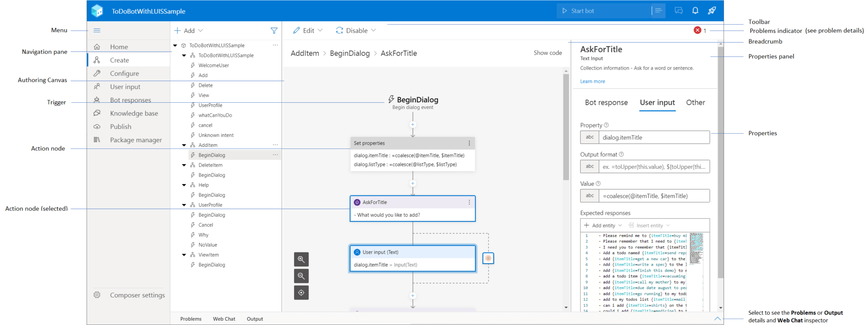
Task: Open the Output bottom tab
Action: click(x=255, y=319)
